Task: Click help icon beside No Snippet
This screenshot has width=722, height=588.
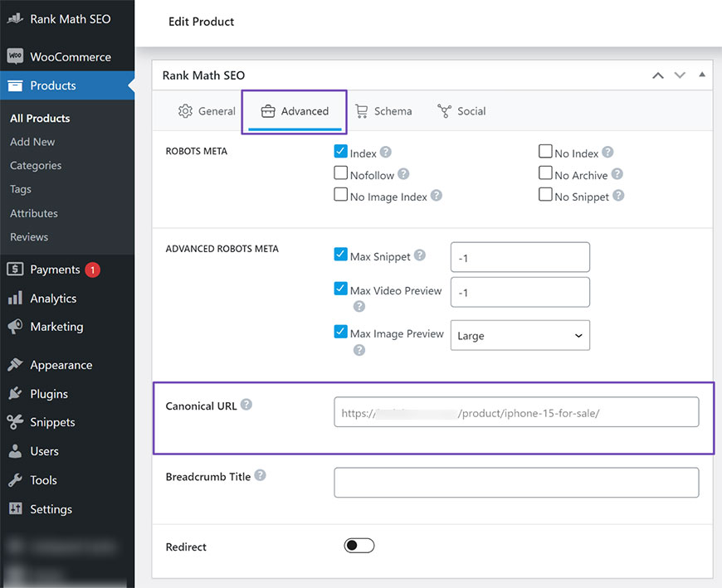Action: 618,196
